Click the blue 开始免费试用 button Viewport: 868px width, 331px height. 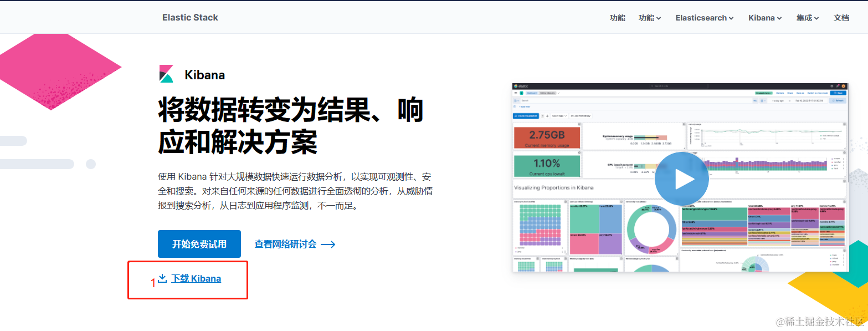(199, 244)
